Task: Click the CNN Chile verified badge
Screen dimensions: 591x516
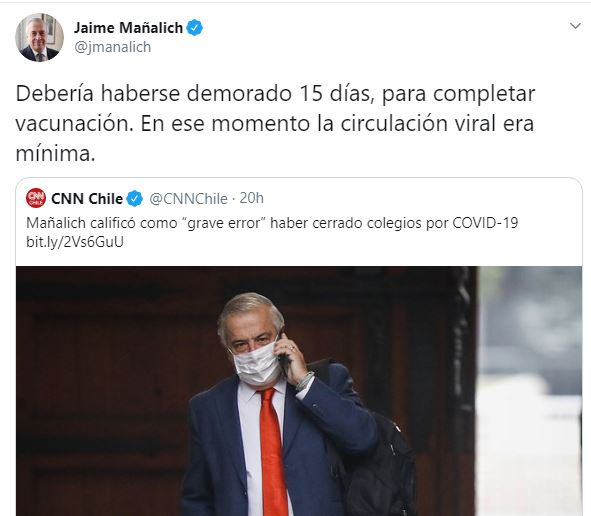Action: (135, 199)
